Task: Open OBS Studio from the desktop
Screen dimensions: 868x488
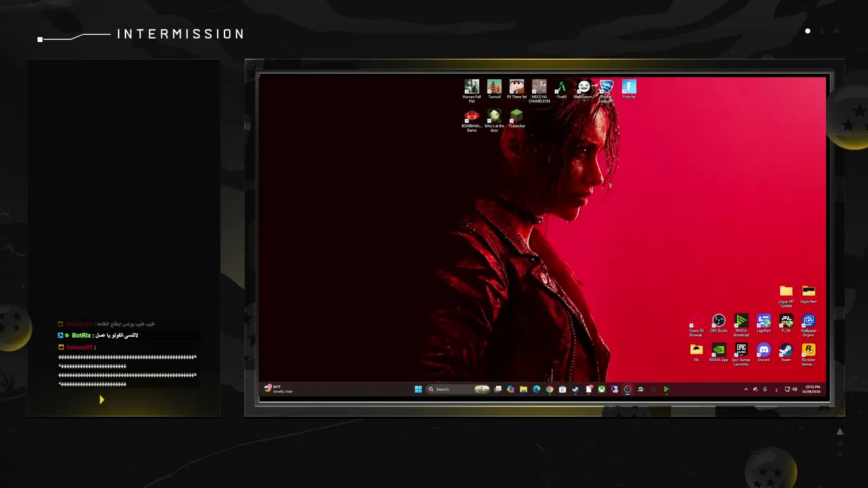Action: point(719,323)
